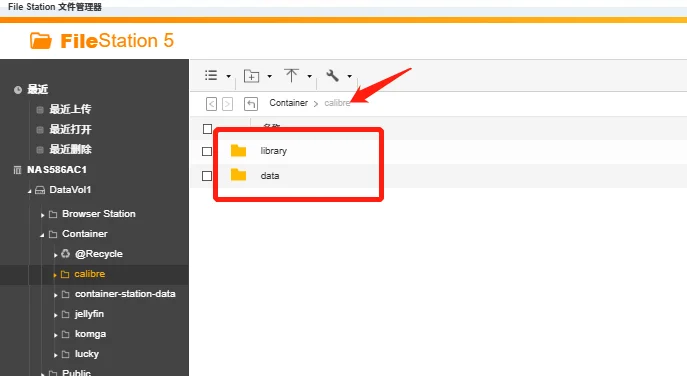The image size is (687, 376).
Task: Select the komga folder in tree
Action: [x=90, y=334]
